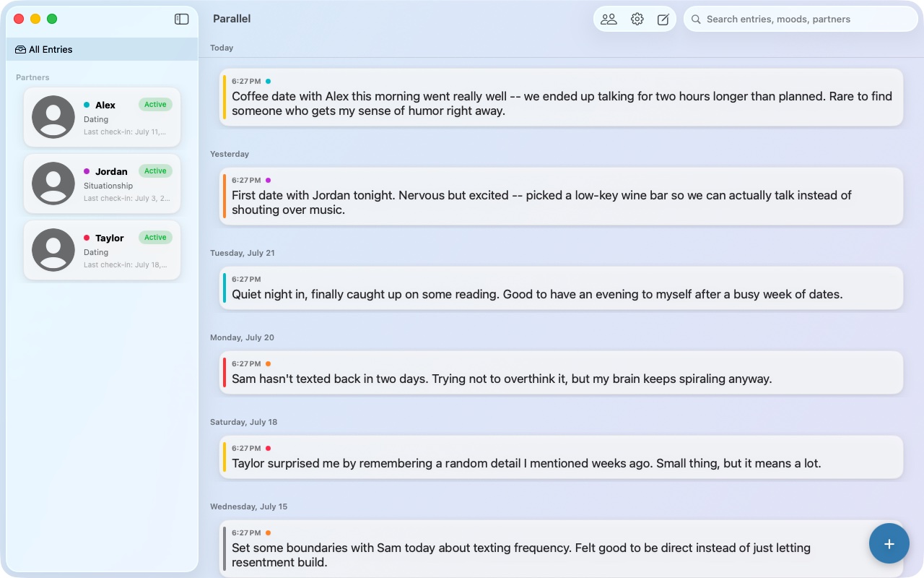The width and height of the screenshot is (924, 578).
Task: Click the Monday, July 20 header
Action: [243, 338]
